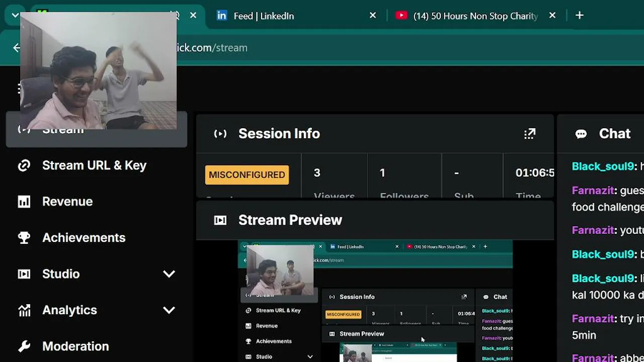
Task: Click the Moderation wrench icon
Action: 24,346
